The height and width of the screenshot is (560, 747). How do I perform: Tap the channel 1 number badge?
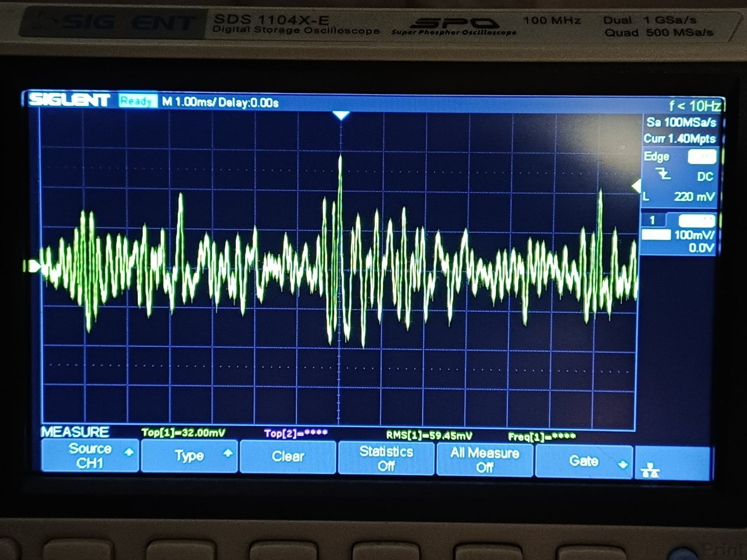click(x=652, y=220)
